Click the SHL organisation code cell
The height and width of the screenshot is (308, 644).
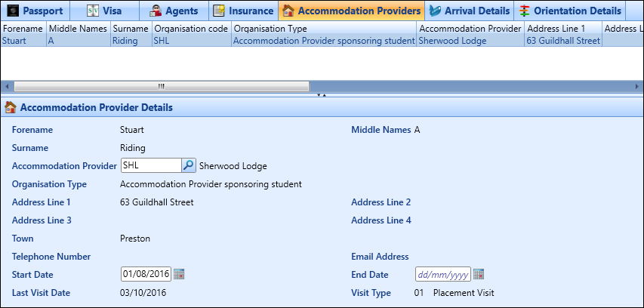pos(191,41)
